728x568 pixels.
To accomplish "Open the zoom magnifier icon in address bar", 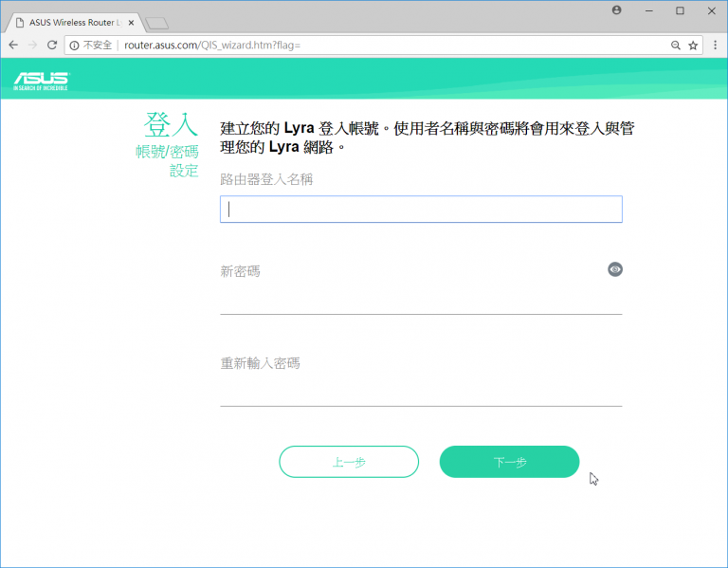I will pyautogui.click(x=676, y=46).
